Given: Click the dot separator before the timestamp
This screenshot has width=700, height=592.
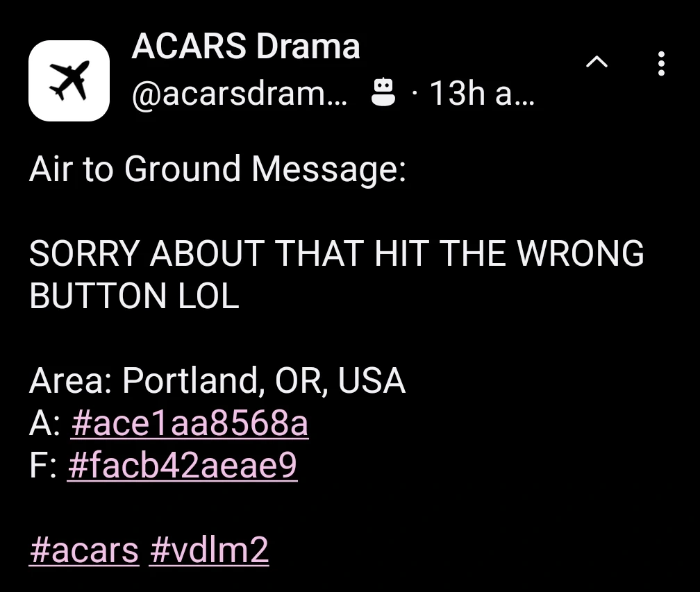Looking at the screenshot, I should click(x=415, y=94).
